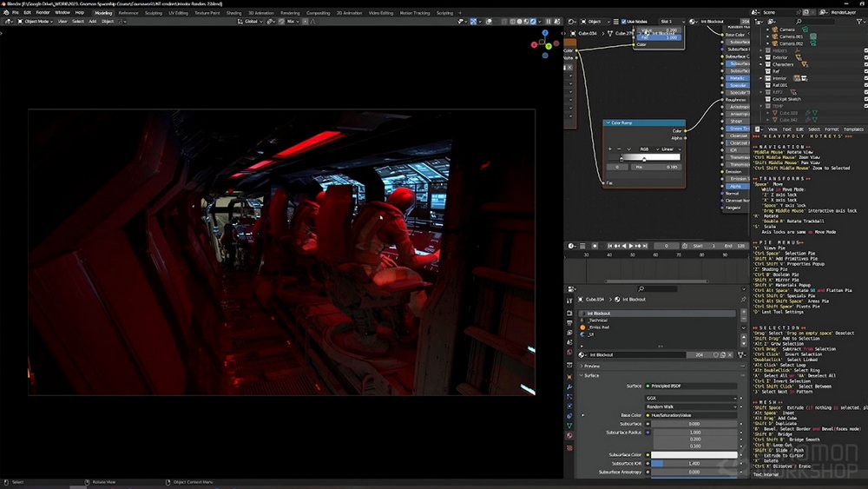Screen dimensions: 868x489
Task: Click the Subsurface Color white swatch
Action: click(694, 454)
